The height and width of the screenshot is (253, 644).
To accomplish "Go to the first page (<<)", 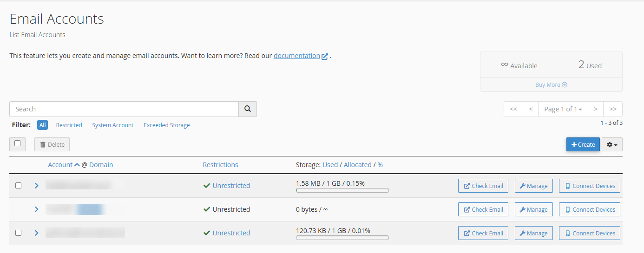I will [513, 109].
